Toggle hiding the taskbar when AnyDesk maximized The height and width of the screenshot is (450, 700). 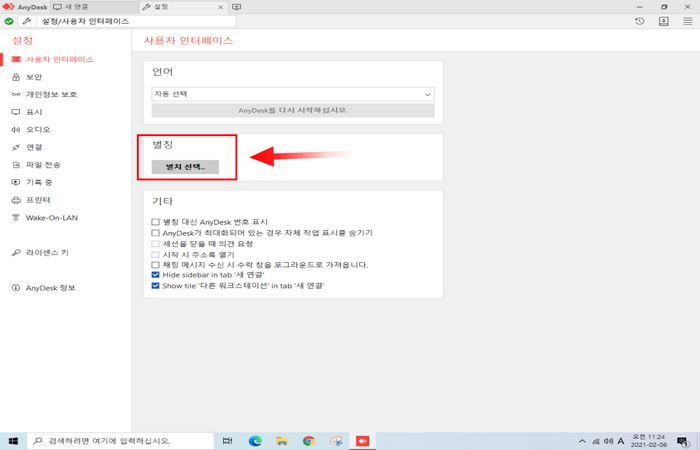155,233
